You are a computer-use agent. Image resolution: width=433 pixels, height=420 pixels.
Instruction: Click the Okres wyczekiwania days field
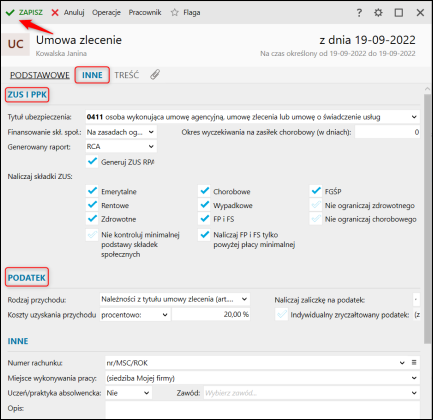click(x=387, y=132)
